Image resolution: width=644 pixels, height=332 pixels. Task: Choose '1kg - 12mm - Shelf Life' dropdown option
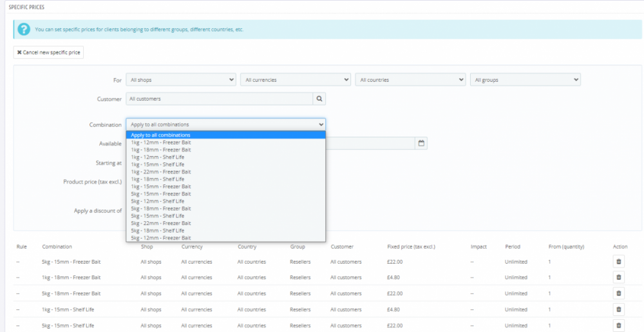point(157,157)
